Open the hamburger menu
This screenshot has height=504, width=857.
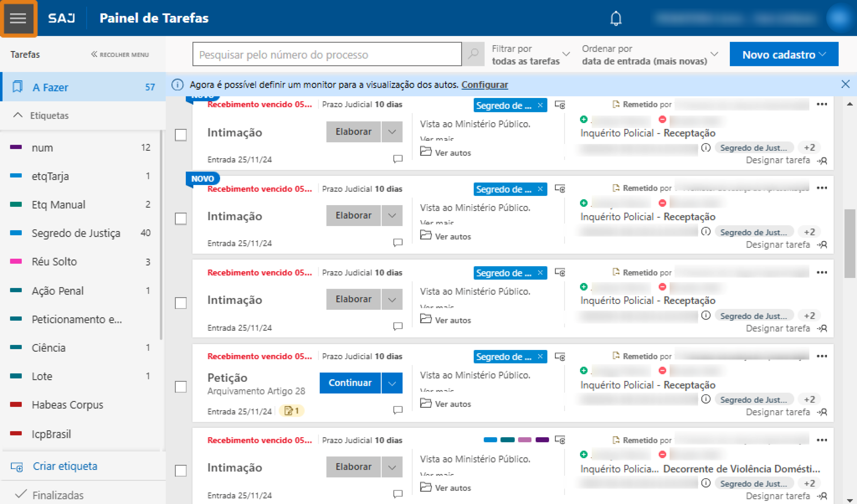[18, 18]
